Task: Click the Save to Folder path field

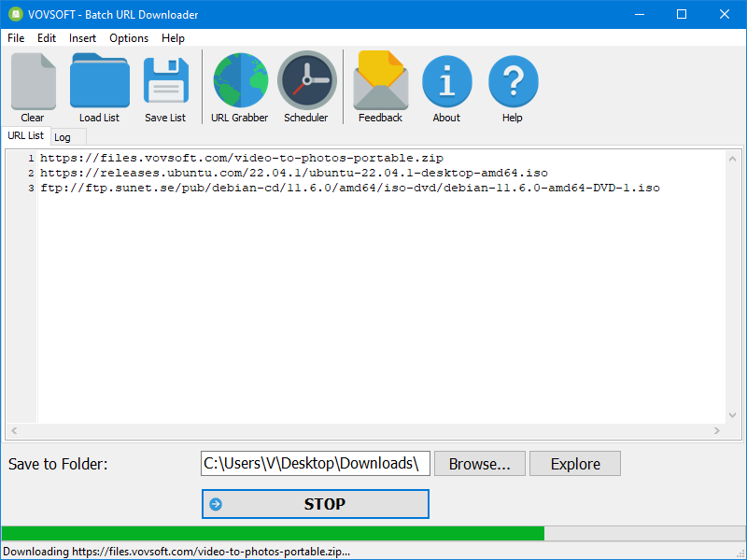Action: (315, 463)
